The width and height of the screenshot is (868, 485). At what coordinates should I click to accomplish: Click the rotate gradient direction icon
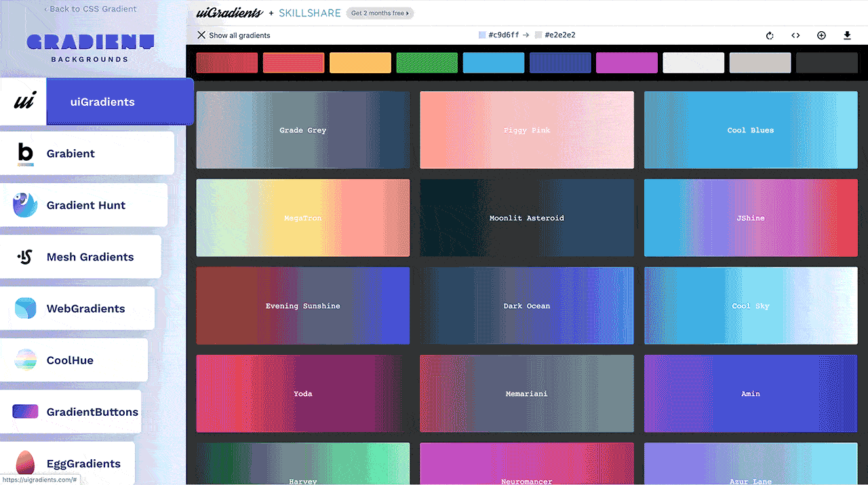[770, 35]
